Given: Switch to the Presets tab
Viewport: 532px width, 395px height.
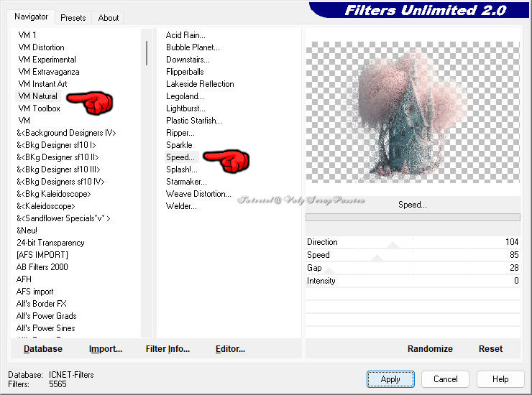Looking at the screenshot, I should [73, 18].
